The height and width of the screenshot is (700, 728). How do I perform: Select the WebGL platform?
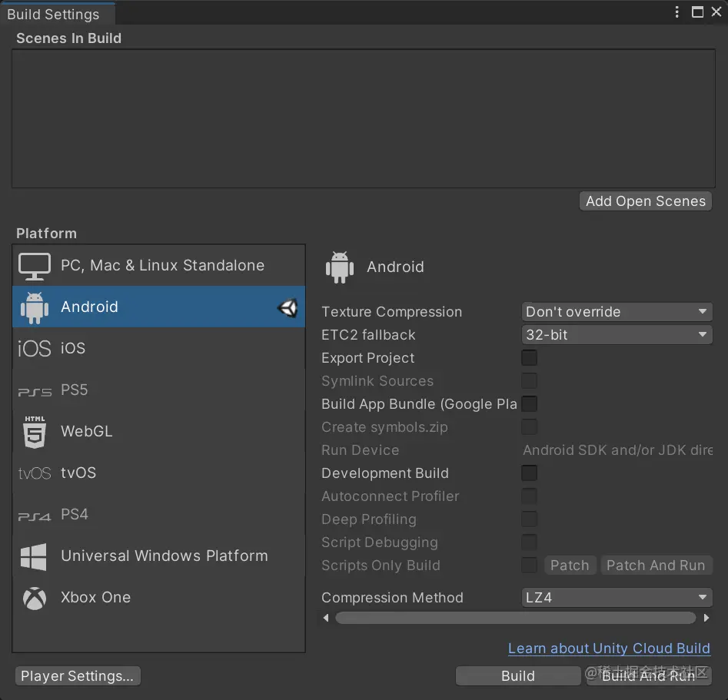coord(159,431)
